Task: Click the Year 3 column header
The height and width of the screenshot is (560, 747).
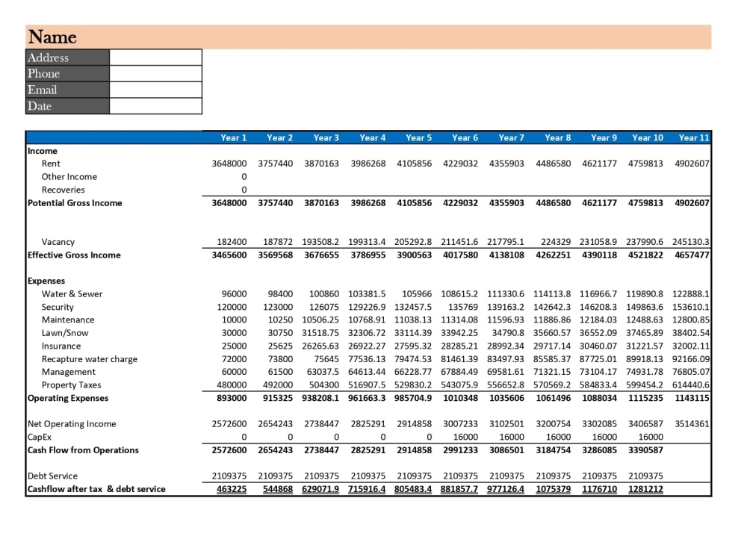Action: click(326, 137)
